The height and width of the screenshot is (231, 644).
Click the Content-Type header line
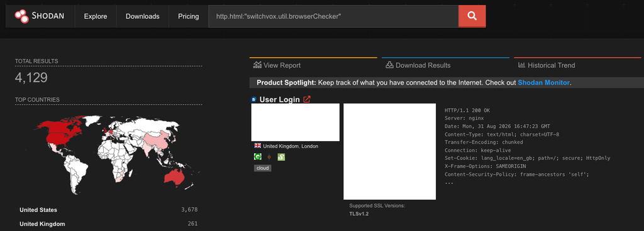tap(502, 134)
